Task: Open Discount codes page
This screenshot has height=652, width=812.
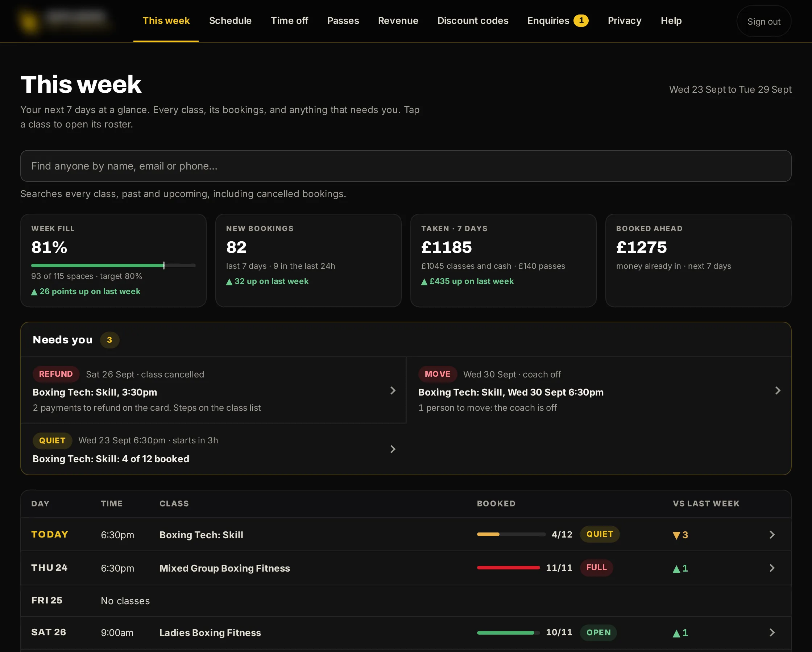Action: [473, 21]
